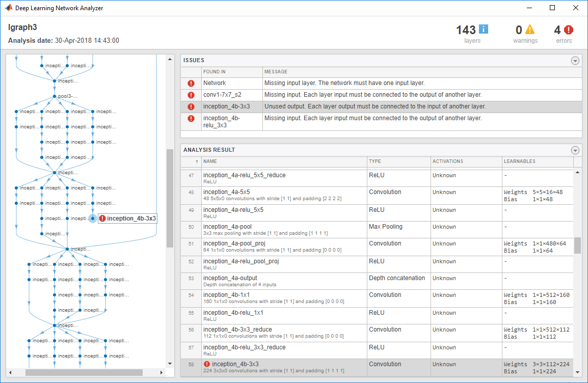Click the yellow warnings triangle icon

pyautogui.click(x=530, y=30)
